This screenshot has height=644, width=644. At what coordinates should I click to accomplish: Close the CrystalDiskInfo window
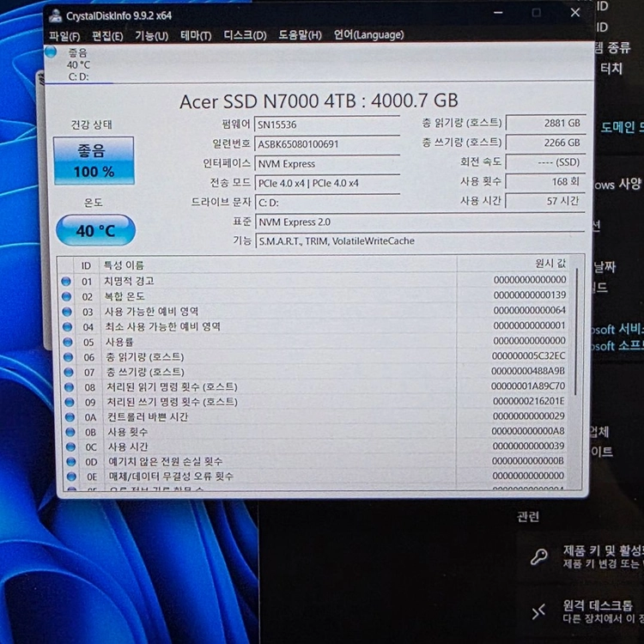(x=575, y=13)
